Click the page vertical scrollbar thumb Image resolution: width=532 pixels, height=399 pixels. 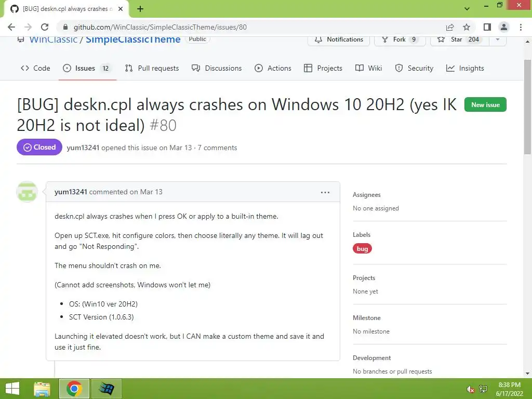(528, 107)
